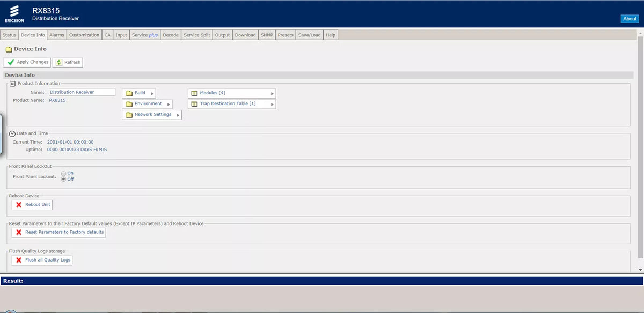
Task: Open the Download tab
Action: click(245, 35)
